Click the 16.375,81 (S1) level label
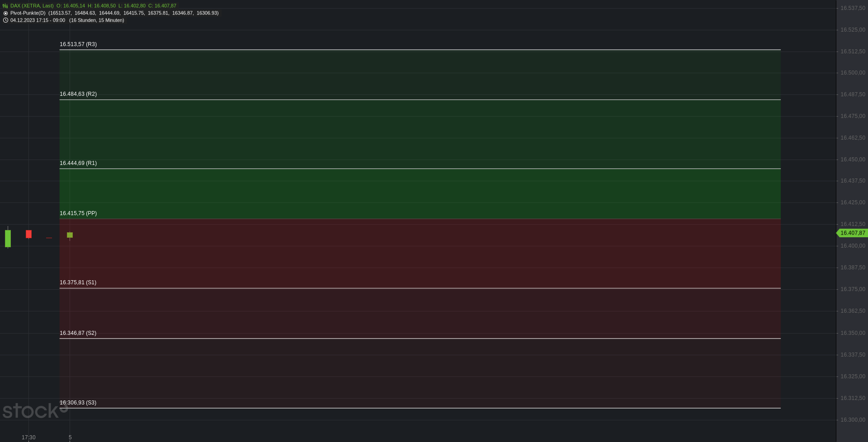 (x=78, y=282)
